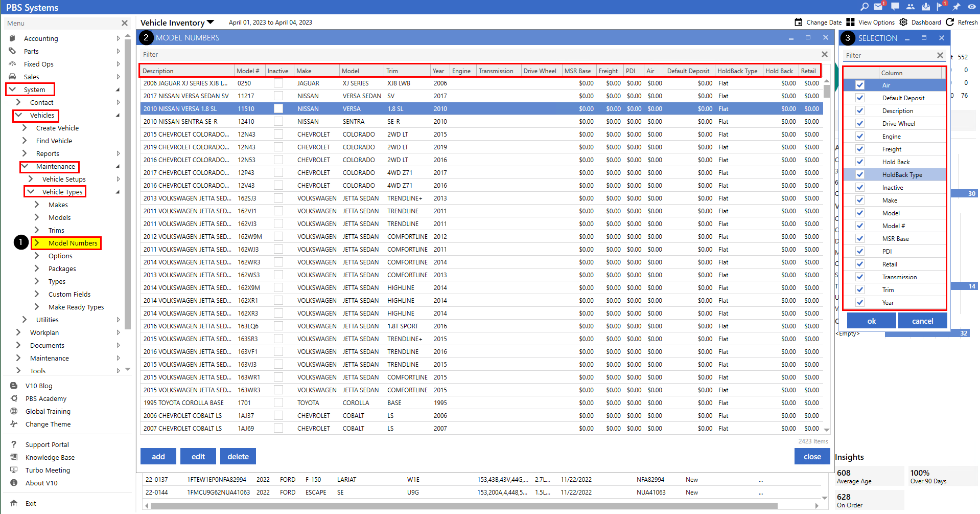
Task: Clear the Model Numbers filter with X
Action: click(824, 54)
